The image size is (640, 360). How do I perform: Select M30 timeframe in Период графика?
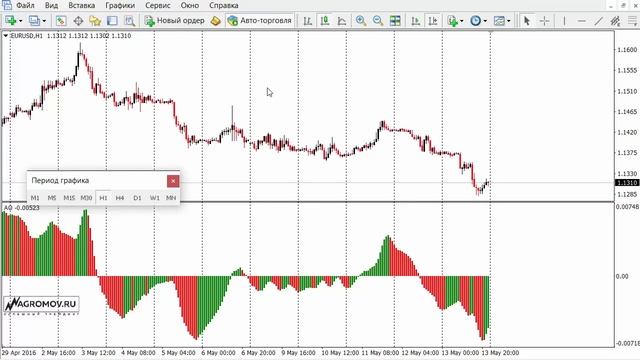click(x=86, y=198)
